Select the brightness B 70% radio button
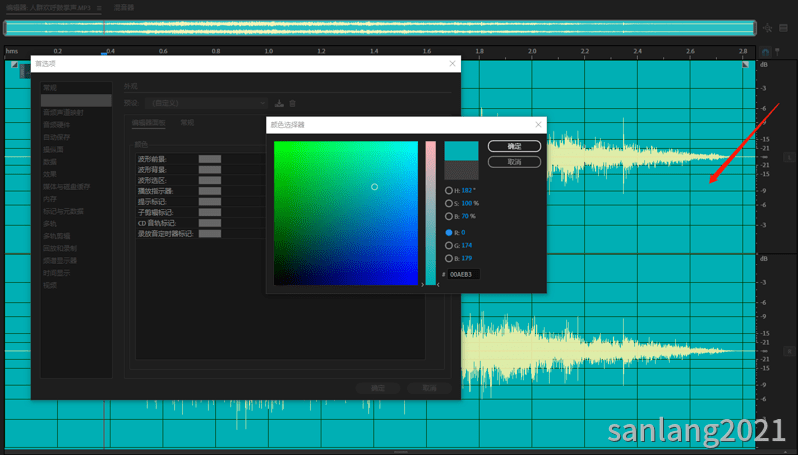Image resolution: width=798 pixels, height=455 pixels. [x=449, y=216]
